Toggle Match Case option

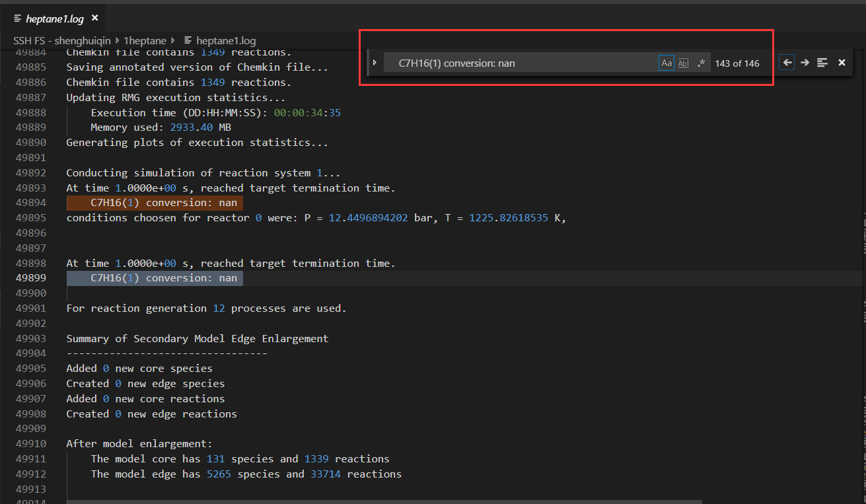[x=667, y=63]
